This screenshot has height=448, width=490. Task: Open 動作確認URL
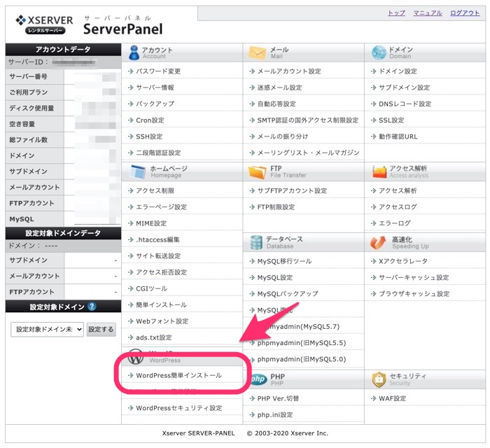point(398,136)
